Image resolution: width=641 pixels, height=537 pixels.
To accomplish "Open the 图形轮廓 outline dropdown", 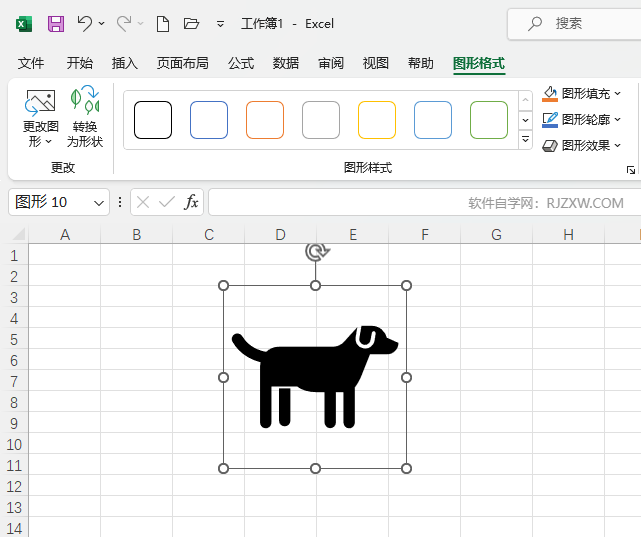I will [x=581, y=119].
